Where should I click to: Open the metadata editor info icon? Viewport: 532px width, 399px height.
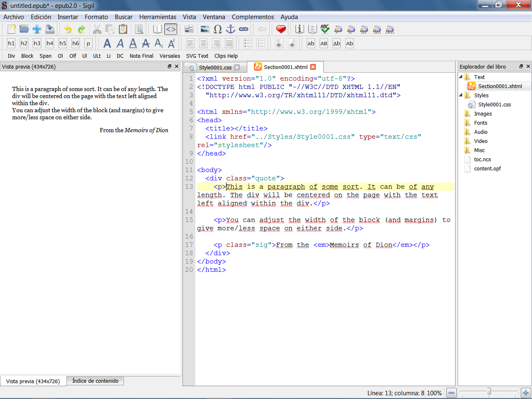pyautogui.click(x=299, y=29)
